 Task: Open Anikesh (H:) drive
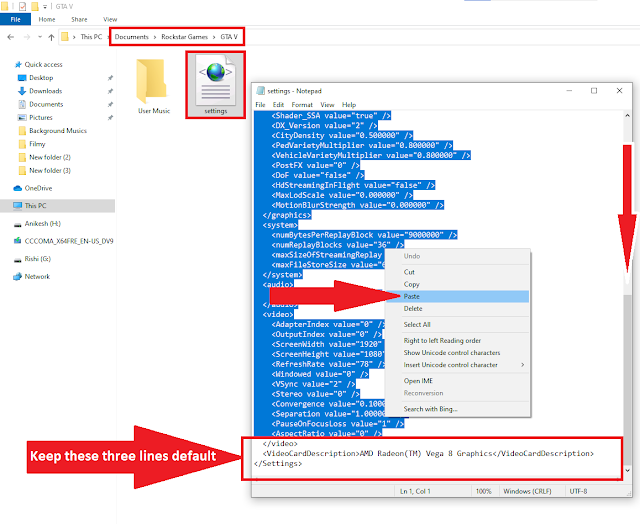(x=37, y=224)
